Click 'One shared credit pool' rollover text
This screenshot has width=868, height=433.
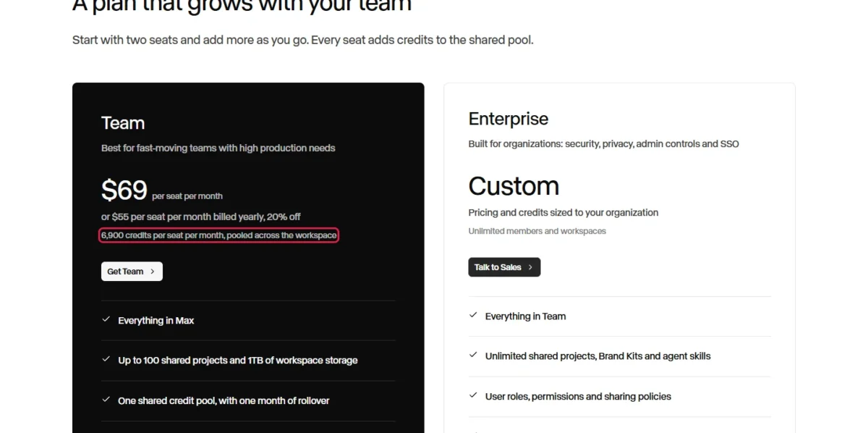(224, 400)
